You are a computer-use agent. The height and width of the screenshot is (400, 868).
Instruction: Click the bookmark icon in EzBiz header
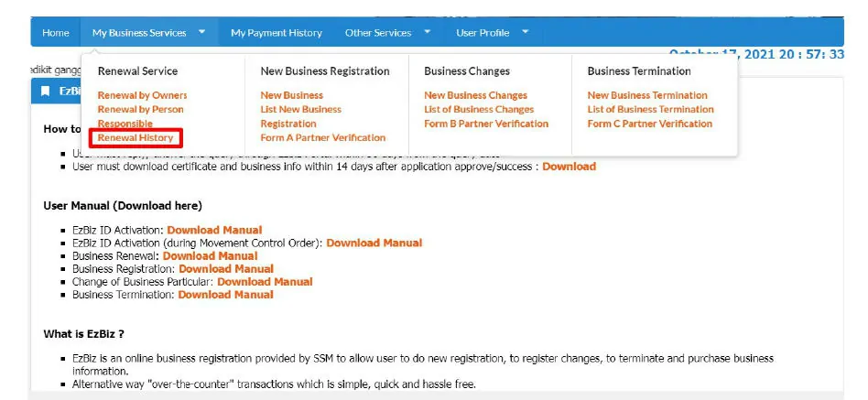click(46, 91)
